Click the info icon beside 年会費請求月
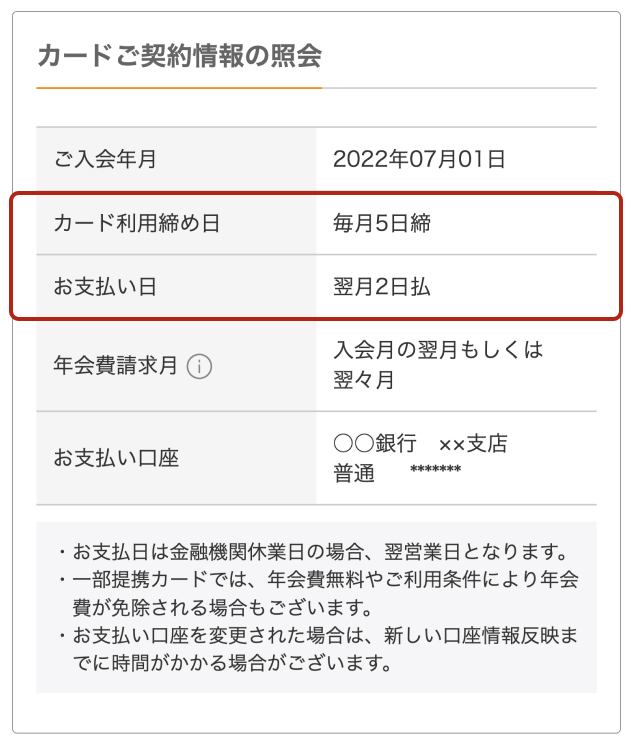Viewport: 633px width, 744px height. [200, 366]
